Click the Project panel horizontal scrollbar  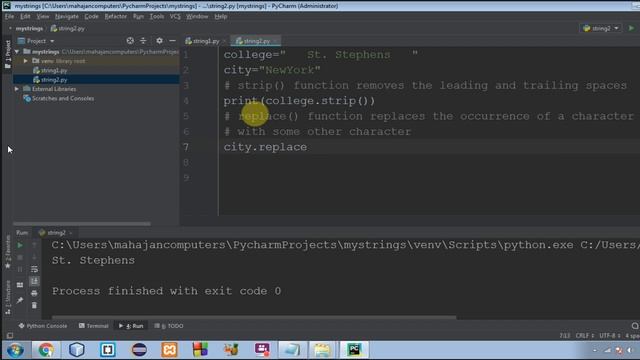[x=82, y=224]
